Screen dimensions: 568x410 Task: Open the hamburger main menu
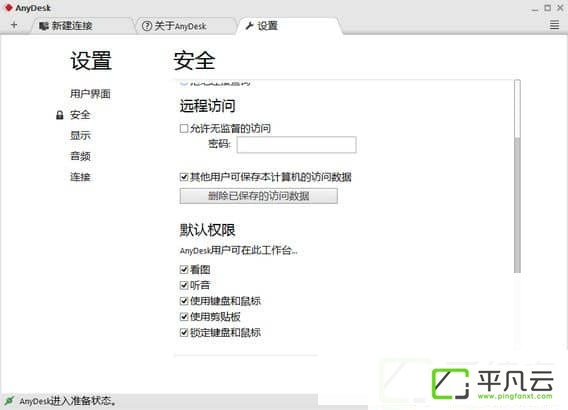pos(554,25)
